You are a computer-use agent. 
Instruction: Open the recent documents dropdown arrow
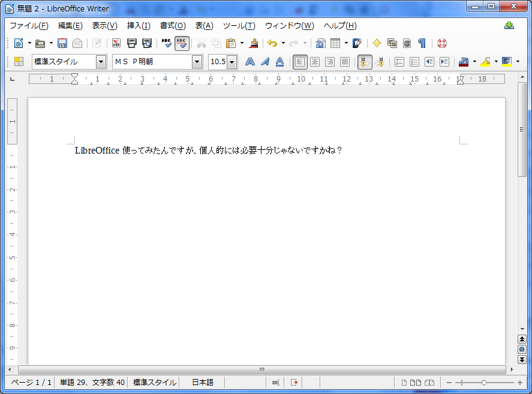pos(51,43)
